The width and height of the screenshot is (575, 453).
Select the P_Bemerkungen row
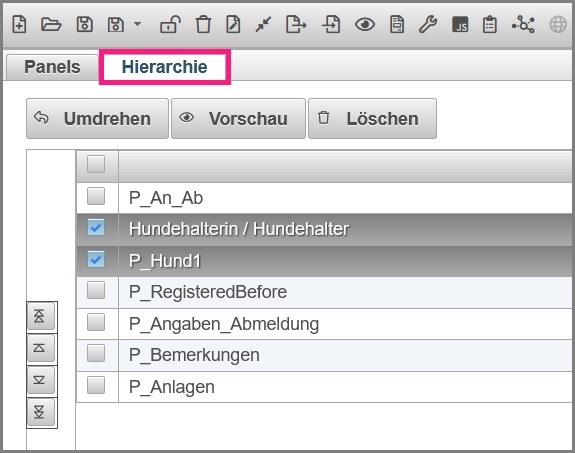click(x=324, y=355)
